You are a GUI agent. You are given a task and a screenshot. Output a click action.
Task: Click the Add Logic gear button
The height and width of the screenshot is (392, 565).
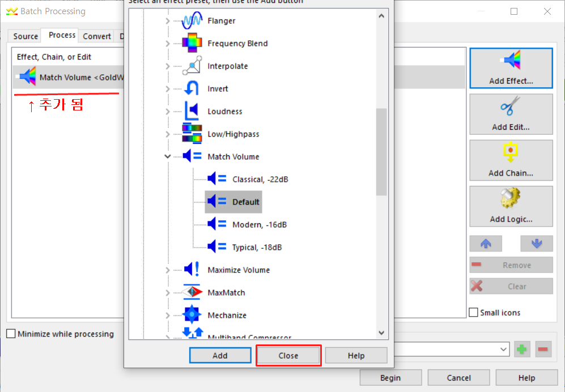(511, 206)
